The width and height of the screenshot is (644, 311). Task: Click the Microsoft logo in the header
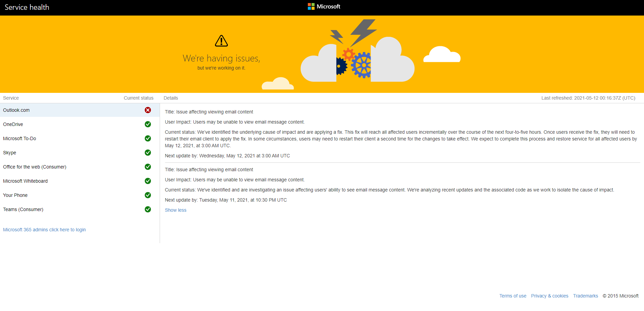[x=324, y=6]
